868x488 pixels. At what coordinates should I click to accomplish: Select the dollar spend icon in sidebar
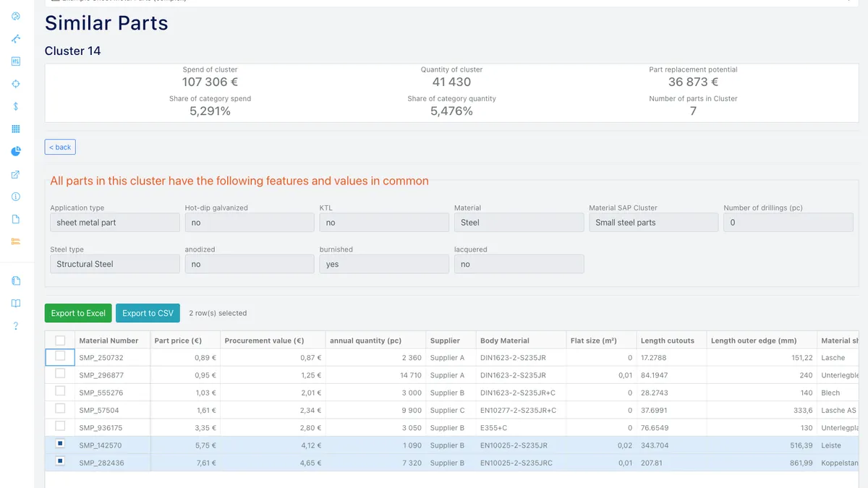click(15, 106)
